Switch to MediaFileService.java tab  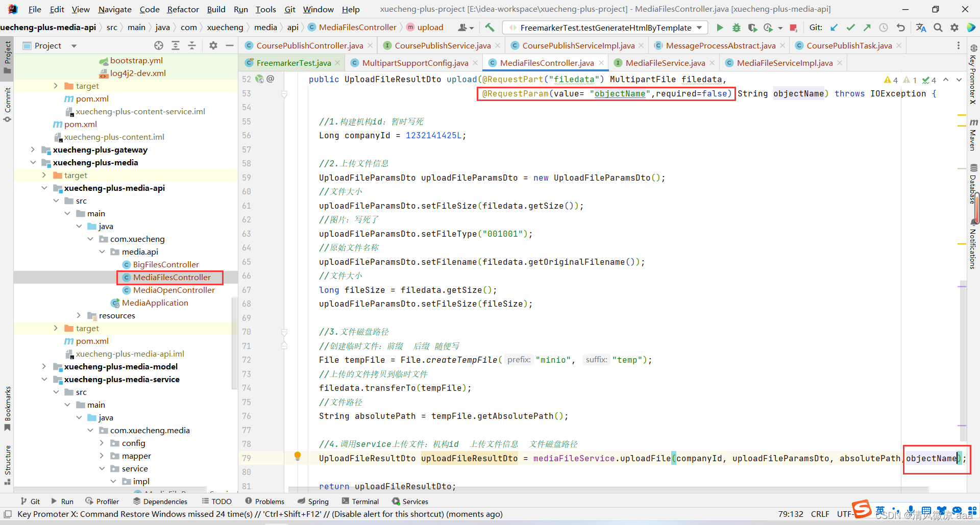665,63
